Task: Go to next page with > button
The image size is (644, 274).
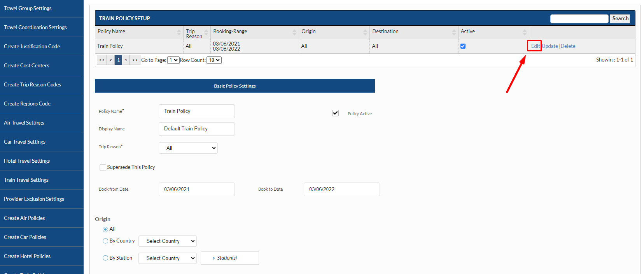Action: click(x=126, y=60)
